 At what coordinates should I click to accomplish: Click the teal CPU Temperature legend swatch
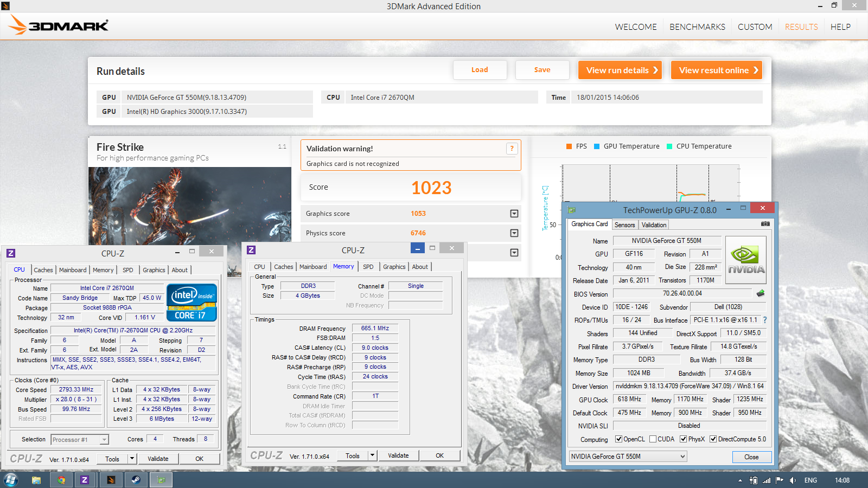669,146
